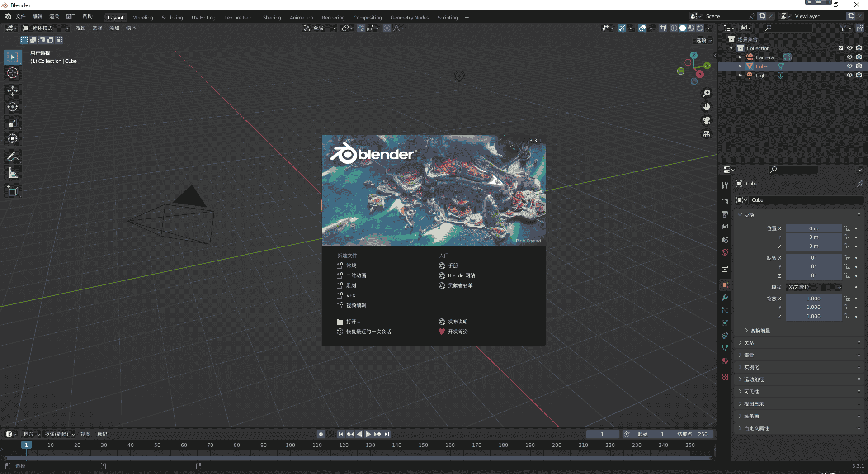
Task: Open the Physics properties tab
Action: click(x=725, y=323)
